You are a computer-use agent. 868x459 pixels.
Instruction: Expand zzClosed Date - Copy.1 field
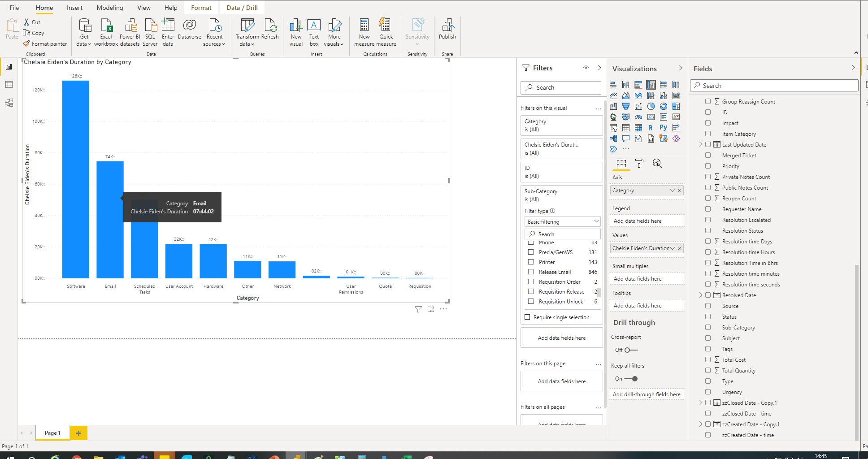point(701,403)
